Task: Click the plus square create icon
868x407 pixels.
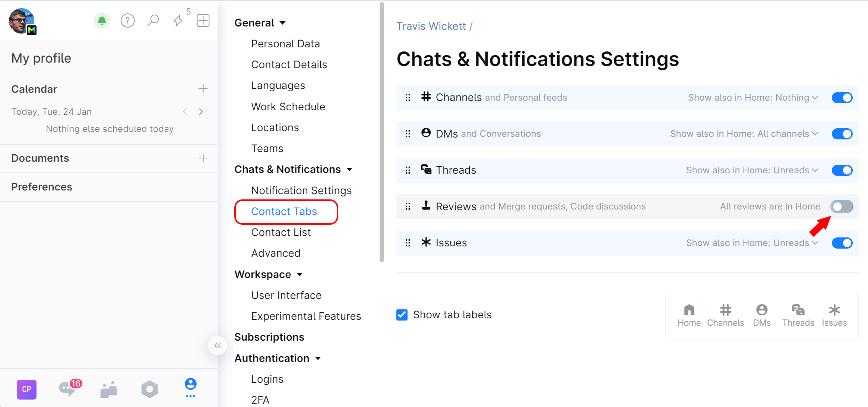Action: [203, 21]
